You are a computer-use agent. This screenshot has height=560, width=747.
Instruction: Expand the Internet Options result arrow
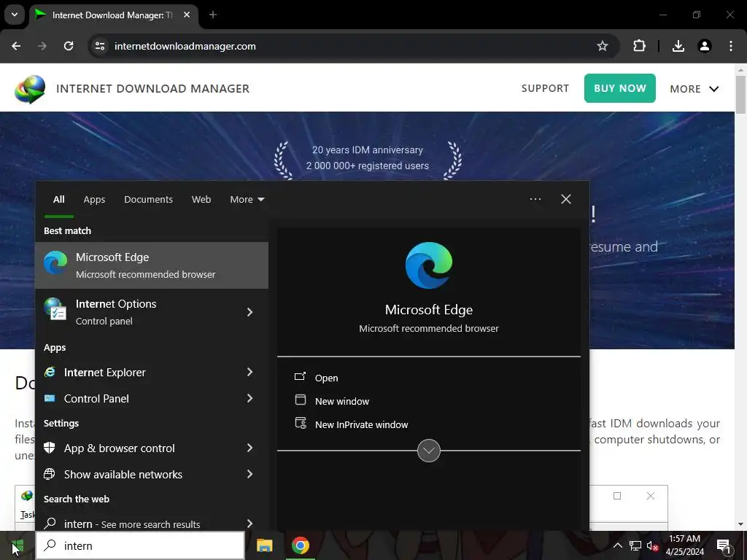[x=249, y=312]
